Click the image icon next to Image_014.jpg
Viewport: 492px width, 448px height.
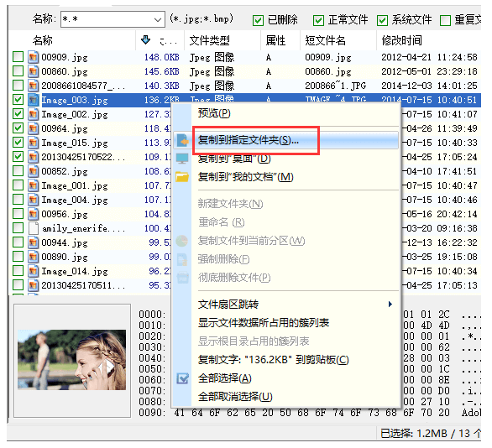(x=33, y=271)
